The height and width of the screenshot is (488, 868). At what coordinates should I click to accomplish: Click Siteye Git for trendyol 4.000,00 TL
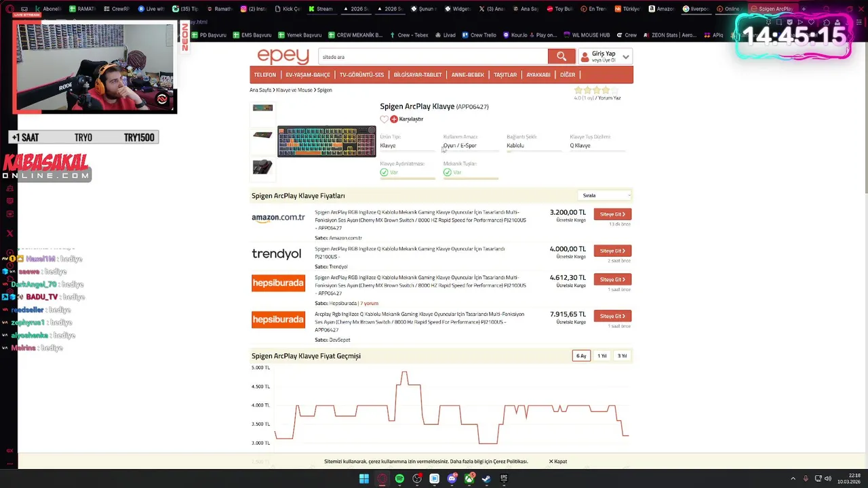pyautogui.click(x=612, y=251)
